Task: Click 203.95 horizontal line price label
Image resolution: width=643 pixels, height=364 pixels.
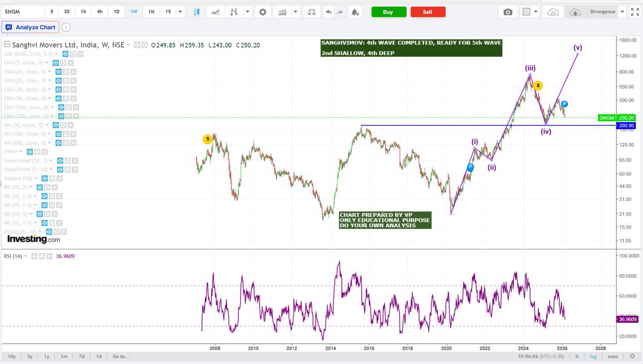Action: [x=626, y=126]
